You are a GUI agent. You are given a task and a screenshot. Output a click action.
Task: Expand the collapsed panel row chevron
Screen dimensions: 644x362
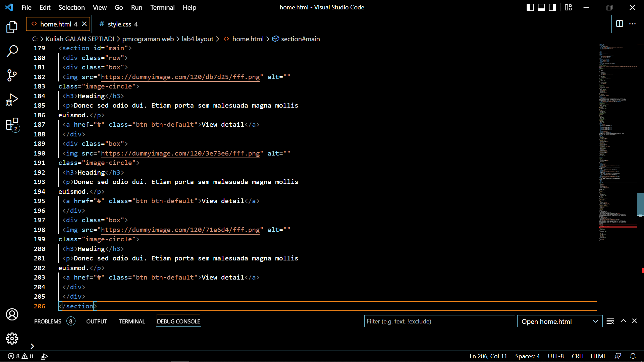[x=32, y=346]
